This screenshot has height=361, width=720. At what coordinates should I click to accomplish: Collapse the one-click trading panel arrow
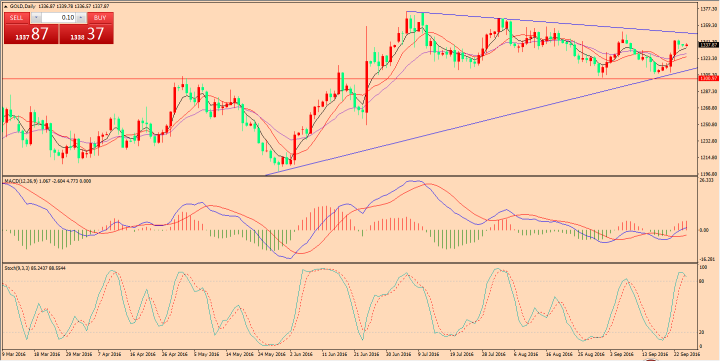(6, 7)
